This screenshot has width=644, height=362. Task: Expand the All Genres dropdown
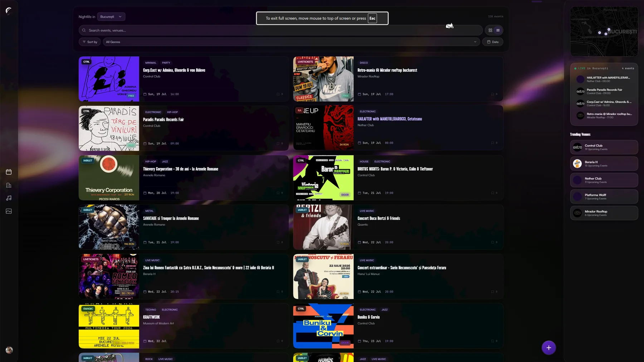tap(292, 42)
